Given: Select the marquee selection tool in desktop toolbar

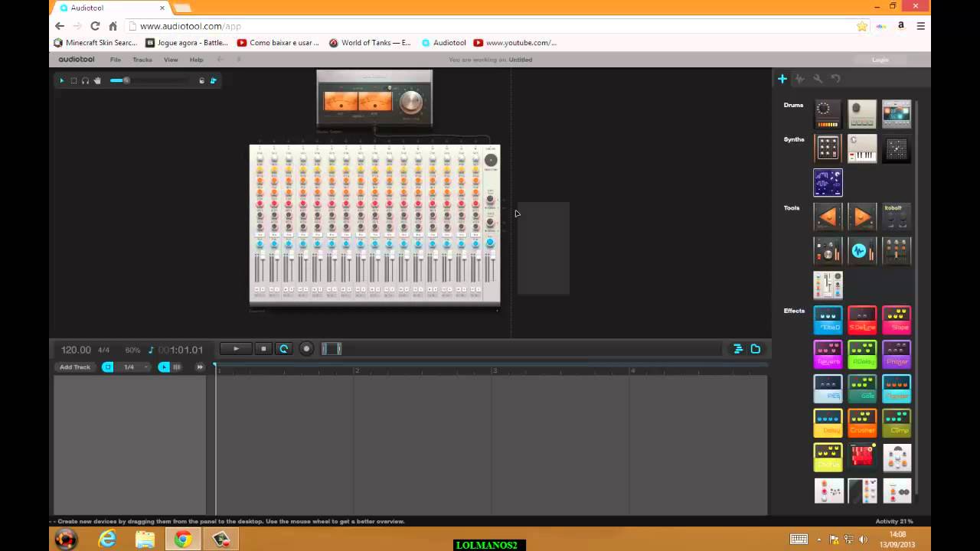Looking at the screenshot, I should [73, 80].
